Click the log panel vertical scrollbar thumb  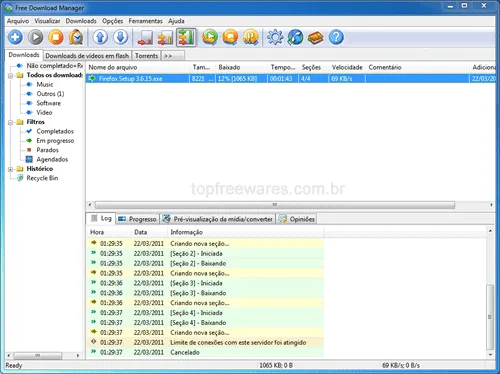pyautogui.click(x=490, y=317)
